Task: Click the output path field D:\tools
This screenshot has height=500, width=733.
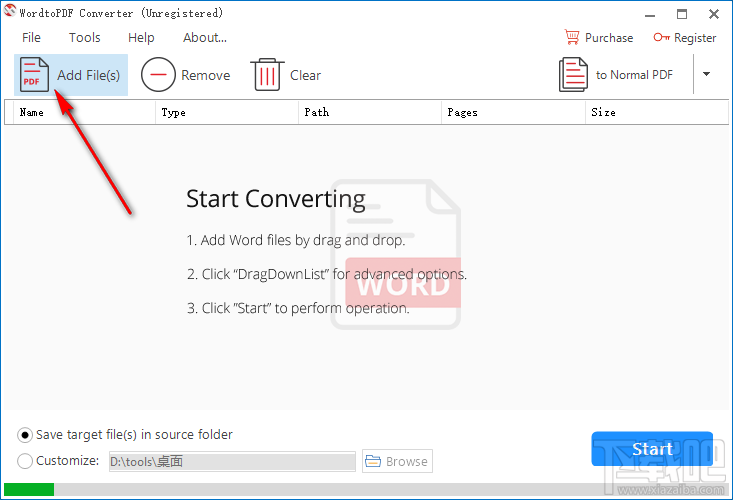Action: [x=232, y=462]
